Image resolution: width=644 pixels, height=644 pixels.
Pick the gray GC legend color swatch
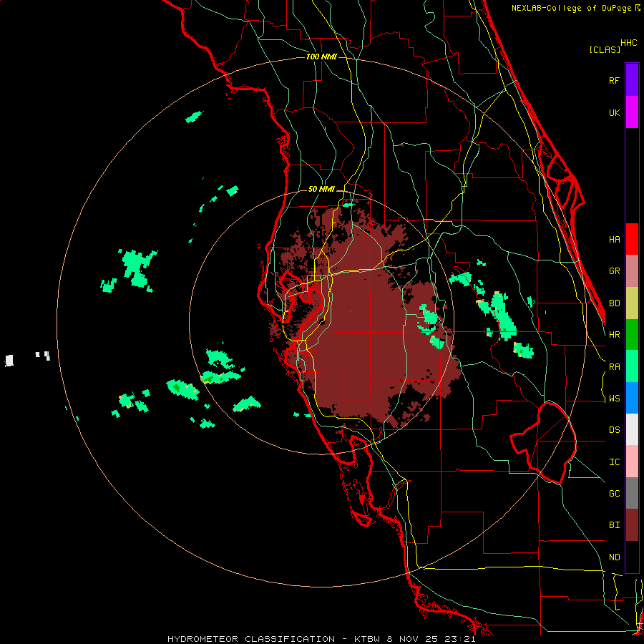click(x=632, y=493)
